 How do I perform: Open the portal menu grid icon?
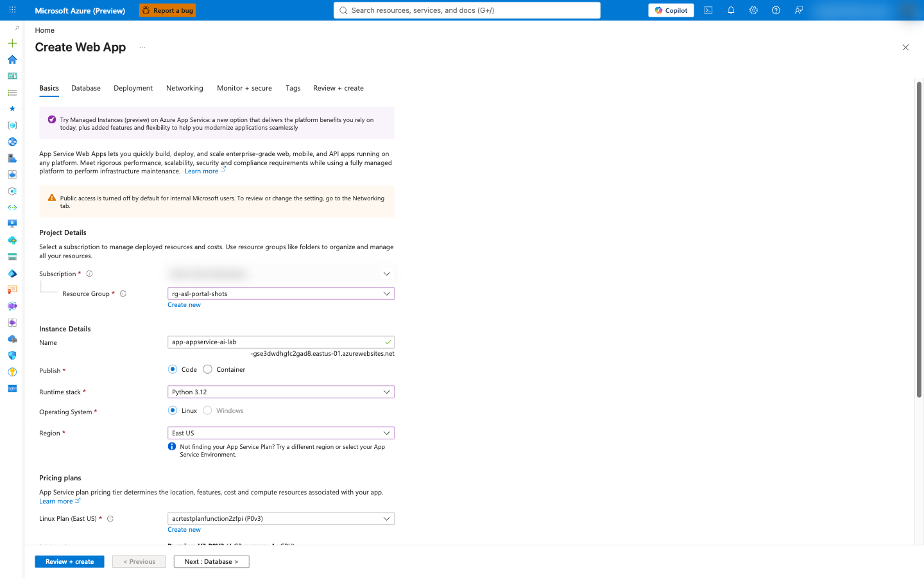tap(12, 10)
